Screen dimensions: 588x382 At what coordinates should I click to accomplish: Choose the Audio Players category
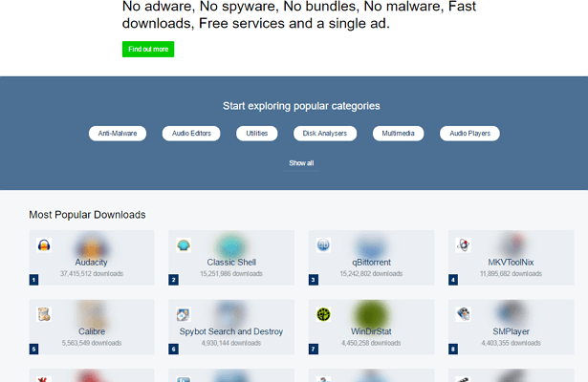pos(469,134)
